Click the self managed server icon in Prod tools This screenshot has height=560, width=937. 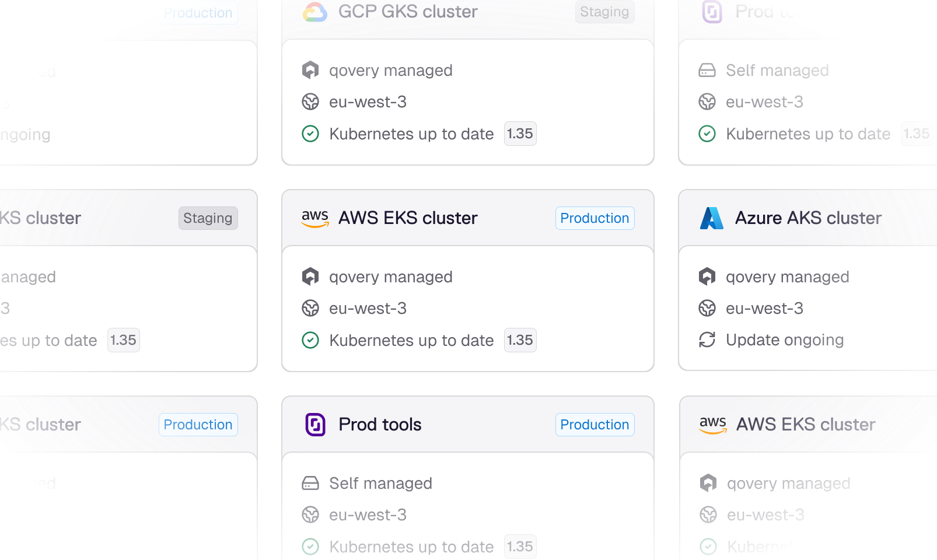[x=310, y=483]
